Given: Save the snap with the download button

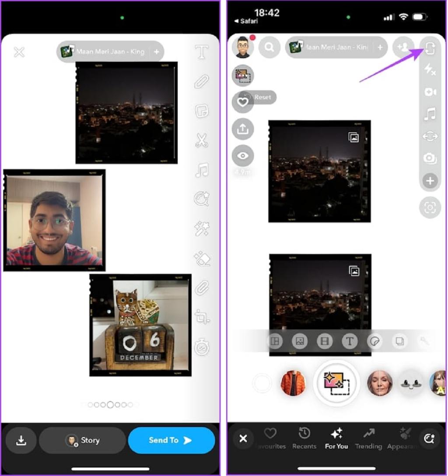Looking at the screenshot, I should [21, 440].
